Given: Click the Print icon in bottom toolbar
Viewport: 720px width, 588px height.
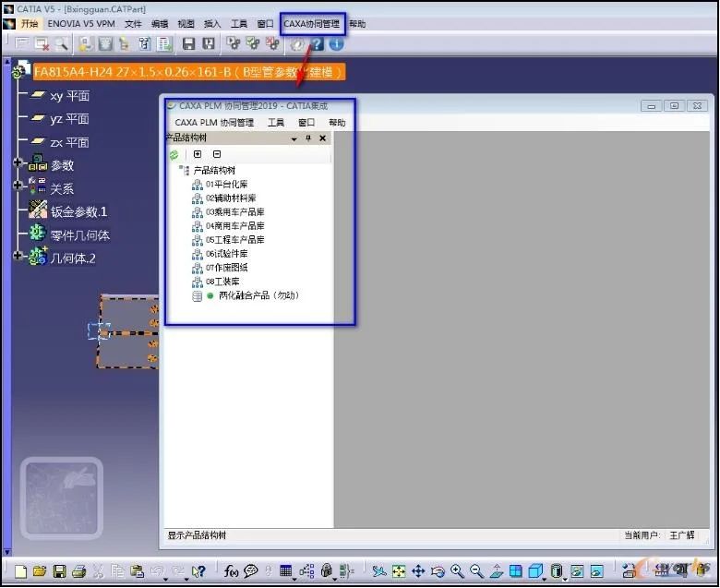Looking at the screenshot, I should [x=79, y=571].
